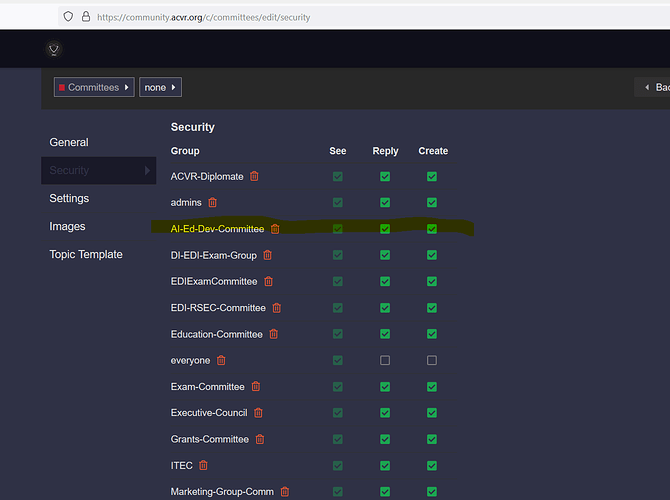Click the Marketing-Group-Comm group name
Image resolution: width=670 pixels, height=500 pixels.
(x=222, y=492)
